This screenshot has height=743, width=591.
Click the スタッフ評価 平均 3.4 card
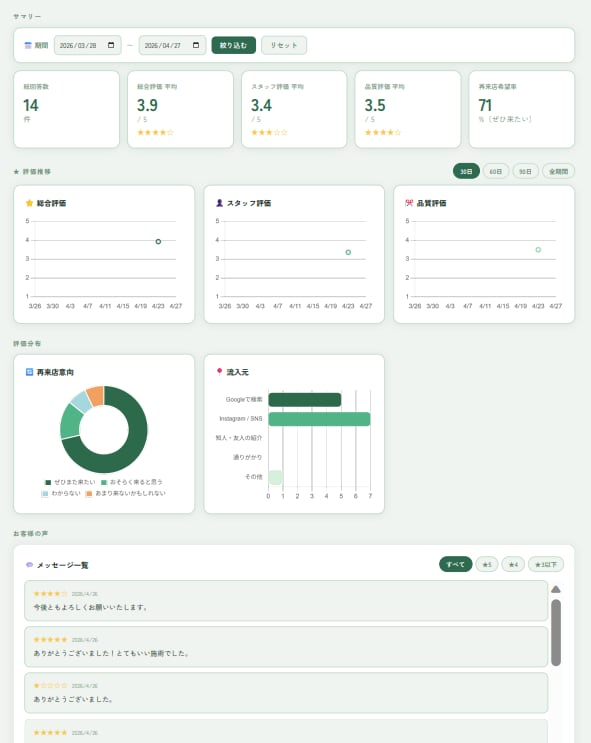294,109
